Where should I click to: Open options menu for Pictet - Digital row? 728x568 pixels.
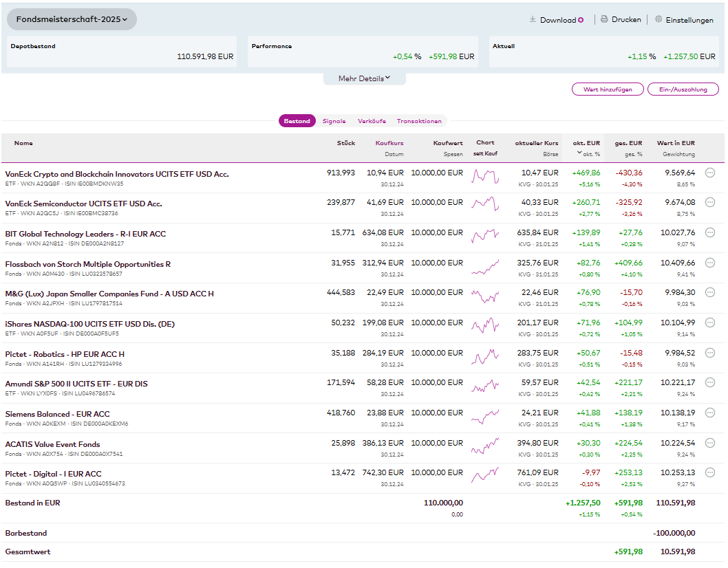tap(710, 472)
